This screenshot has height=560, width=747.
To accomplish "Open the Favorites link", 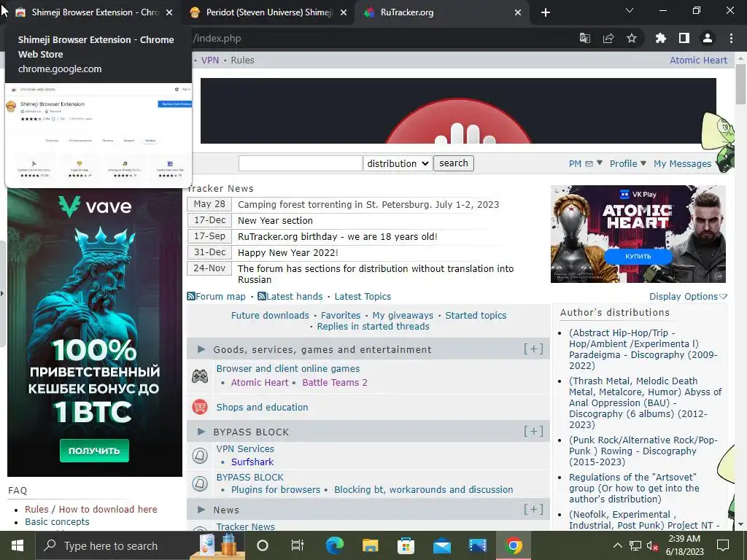I will [341, 315].
